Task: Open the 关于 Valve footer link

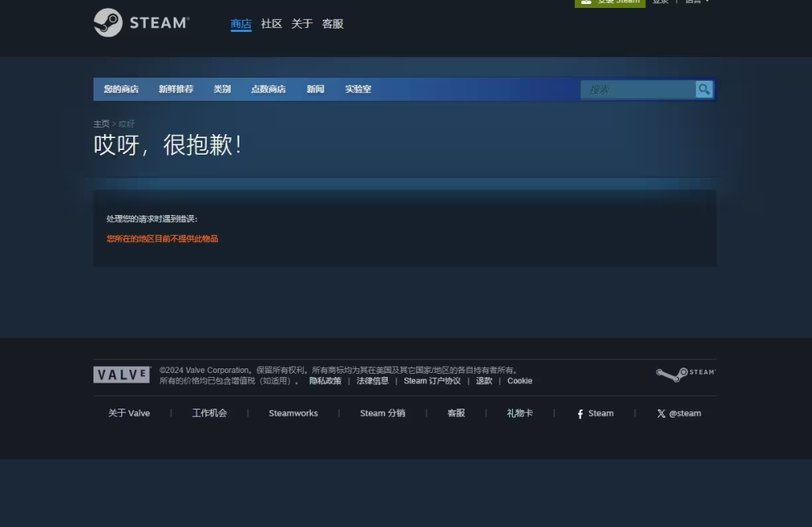Action: (x=129, y=414)
